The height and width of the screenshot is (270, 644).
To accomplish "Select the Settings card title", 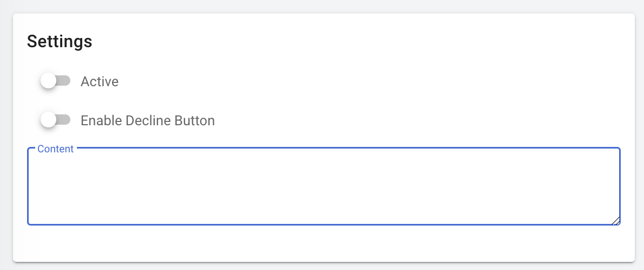I will tap(60, 42).
